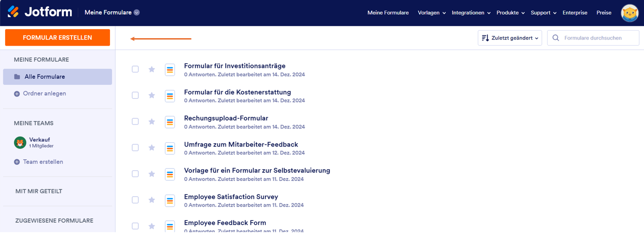Click the plus icon next to Ordner anlegen
Screen dimensions: 644x243
point(17,94)
